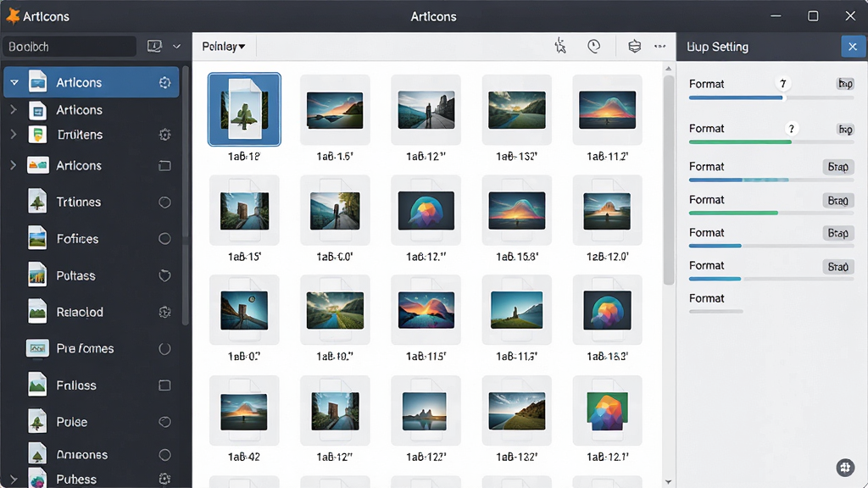Click the Booibch search field

70,47
